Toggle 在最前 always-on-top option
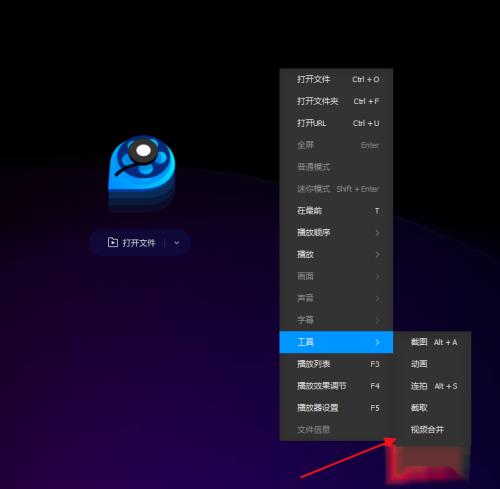The image size is (500, 489). [x=336, y=211]
